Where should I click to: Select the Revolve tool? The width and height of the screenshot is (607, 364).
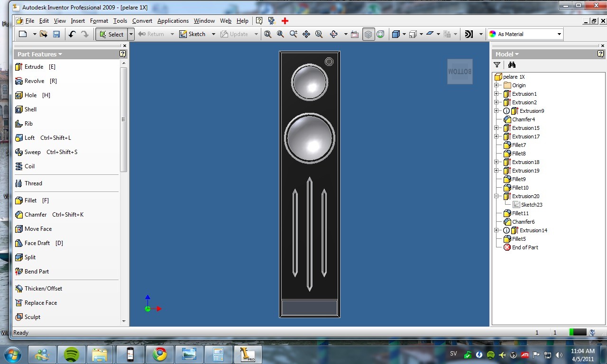36,81
